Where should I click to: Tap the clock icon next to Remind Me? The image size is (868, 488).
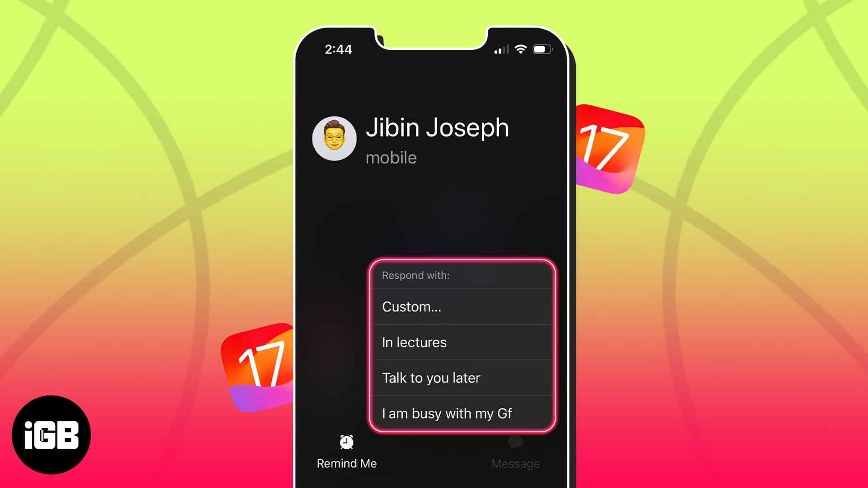point(346,441)
